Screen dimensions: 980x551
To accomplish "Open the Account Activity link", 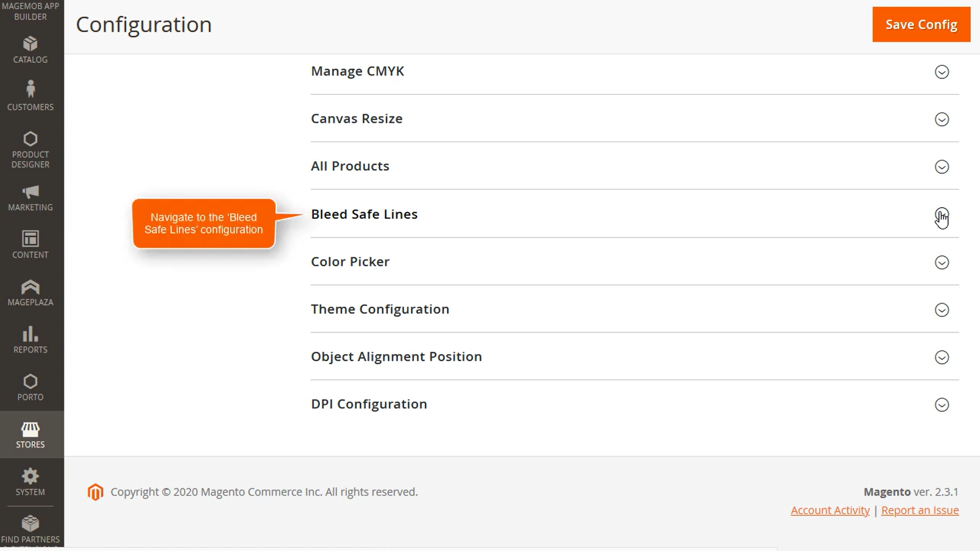I will [830, 510].
